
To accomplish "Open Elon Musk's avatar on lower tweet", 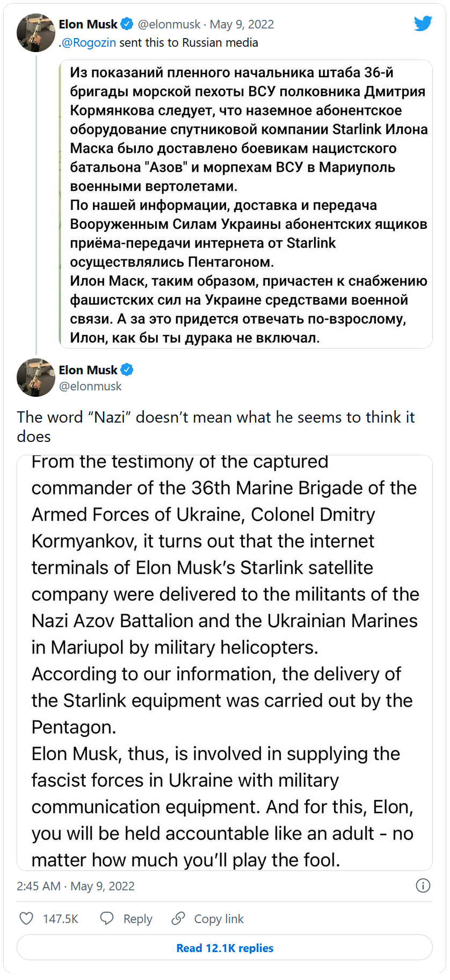I will coord(36,378).
